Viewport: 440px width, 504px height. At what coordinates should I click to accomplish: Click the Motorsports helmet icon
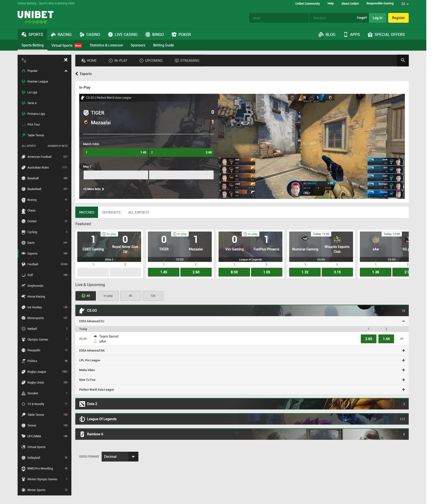(x=23, y=318)
